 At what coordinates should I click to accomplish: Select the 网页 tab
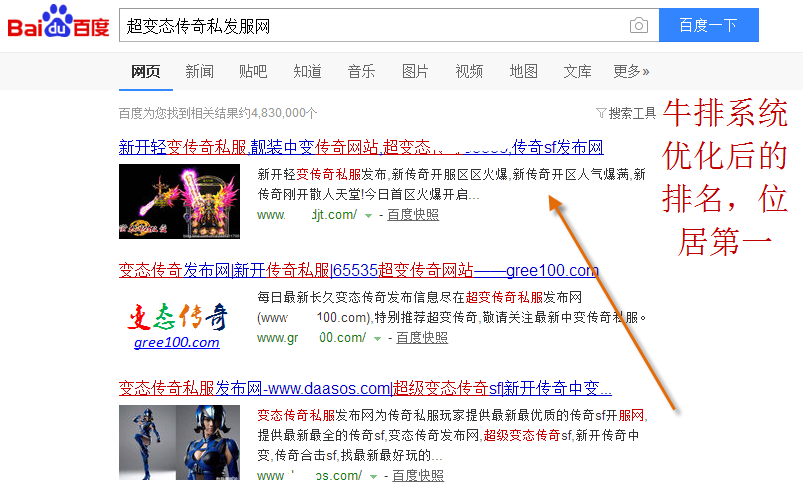tap(145, 71)
